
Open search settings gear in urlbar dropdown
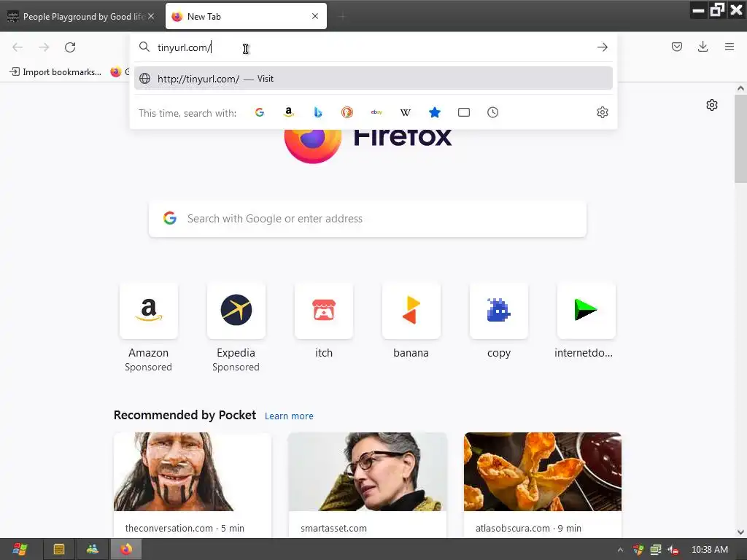point(603,112)
